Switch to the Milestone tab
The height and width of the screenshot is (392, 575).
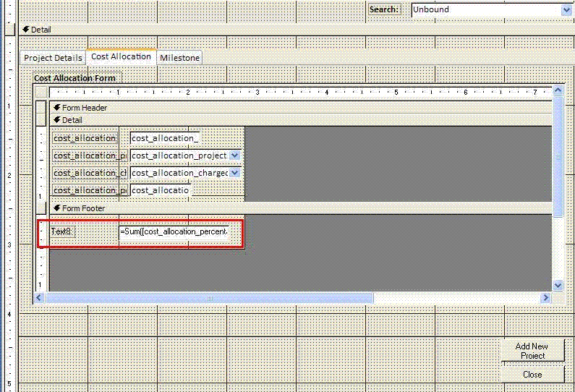[179, 58]
